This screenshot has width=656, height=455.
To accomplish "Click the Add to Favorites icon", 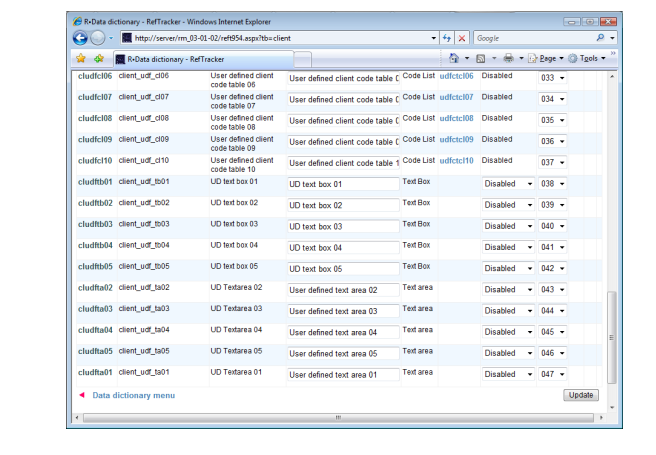I will (x=99, y=59).
